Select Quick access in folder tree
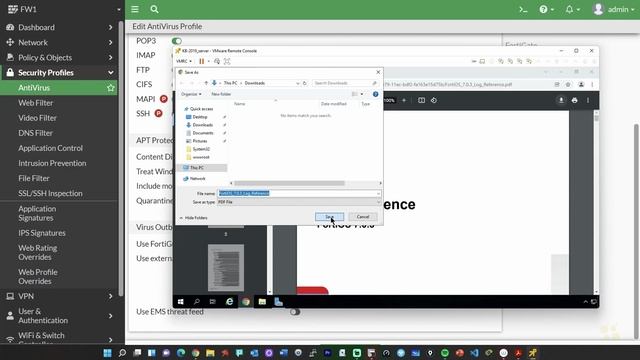 [201, 109]
